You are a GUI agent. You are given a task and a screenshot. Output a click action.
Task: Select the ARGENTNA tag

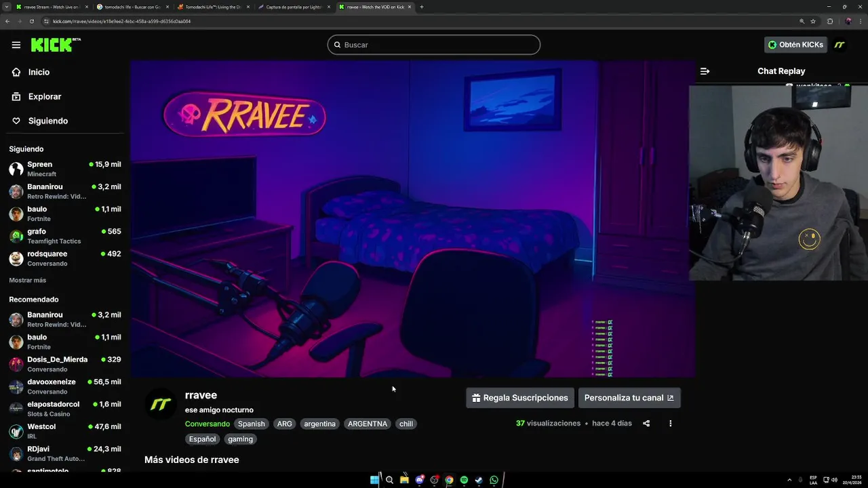point(368,424)
